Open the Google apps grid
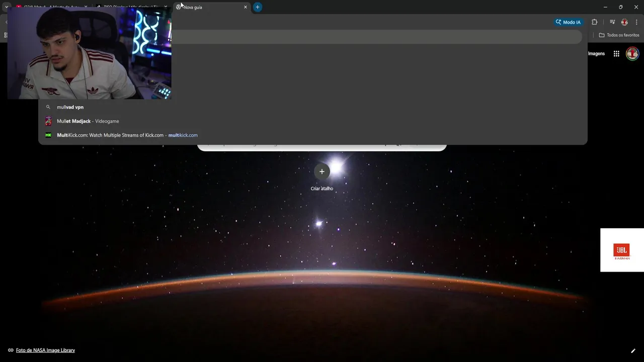 616,54
